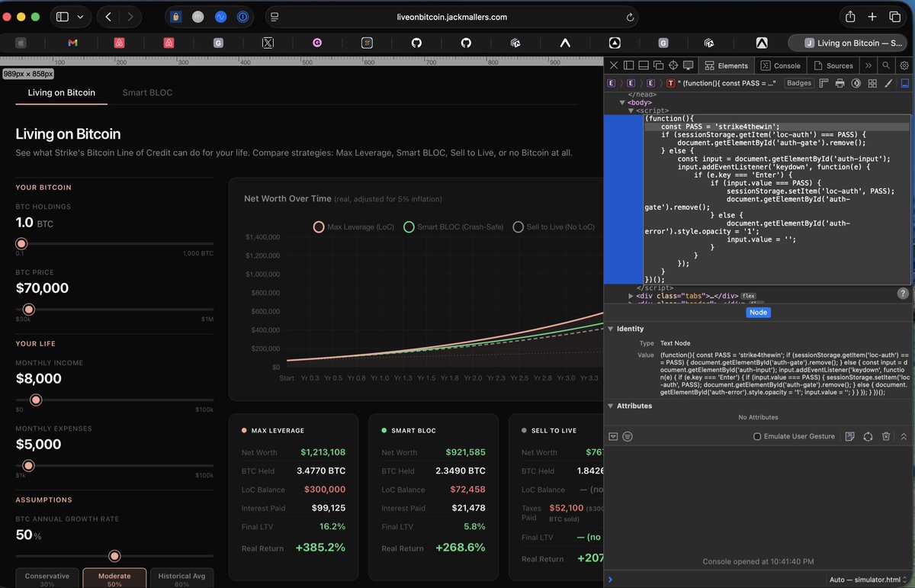The width and height of the screenshot is (915, 588).
Task: Toggle the details sidebar icon
Action: point(905,83)
